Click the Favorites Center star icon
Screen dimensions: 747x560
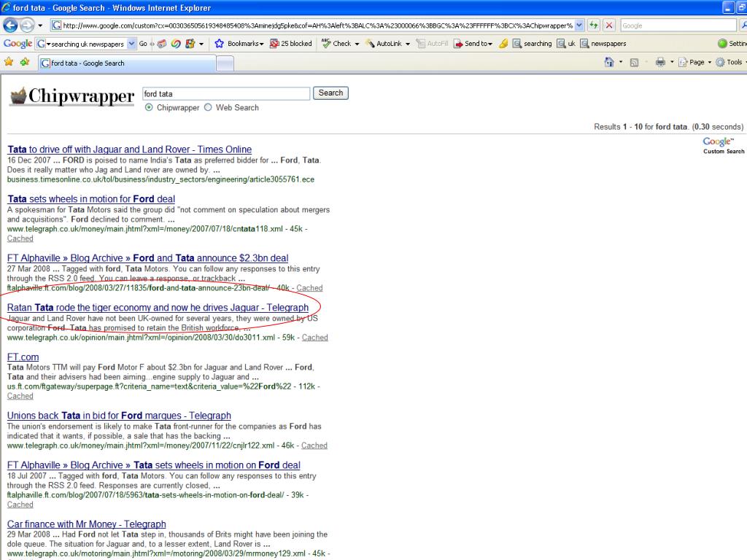(9, 62)
